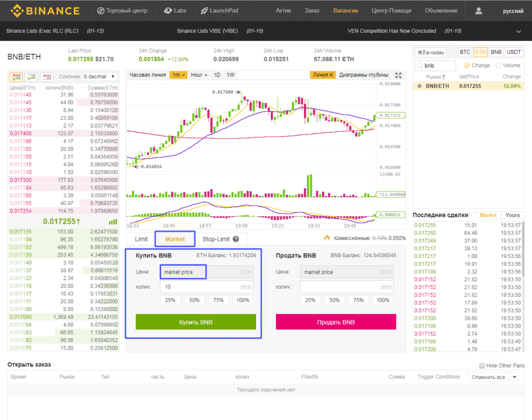This screenshot has width=532, height=420.
Task: Click Отменить все button
Action: click(x=488, y=377)
